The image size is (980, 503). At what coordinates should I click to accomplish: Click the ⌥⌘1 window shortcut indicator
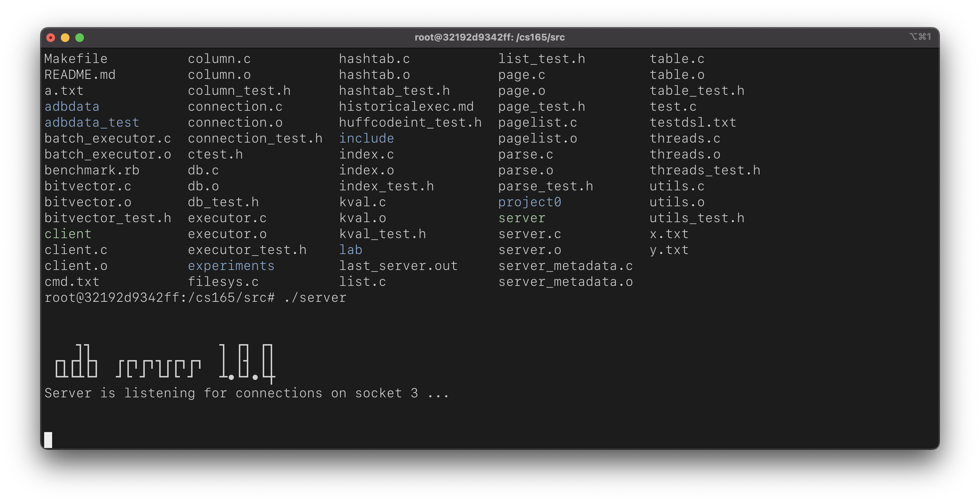tap(920, 37)
